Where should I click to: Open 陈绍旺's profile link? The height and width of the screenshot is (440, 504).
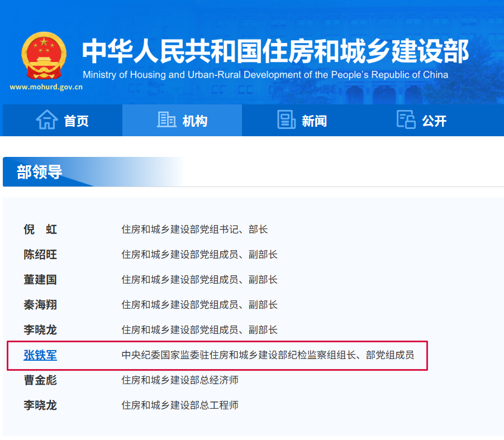click(x=40, y=255)
